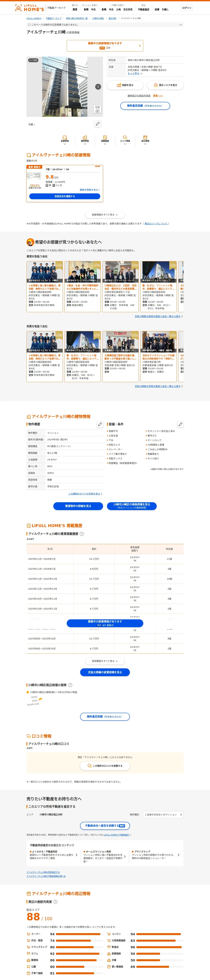Expand もっと見る under 交通
Viewport: 210px width, 980px height.
[135, 73]
